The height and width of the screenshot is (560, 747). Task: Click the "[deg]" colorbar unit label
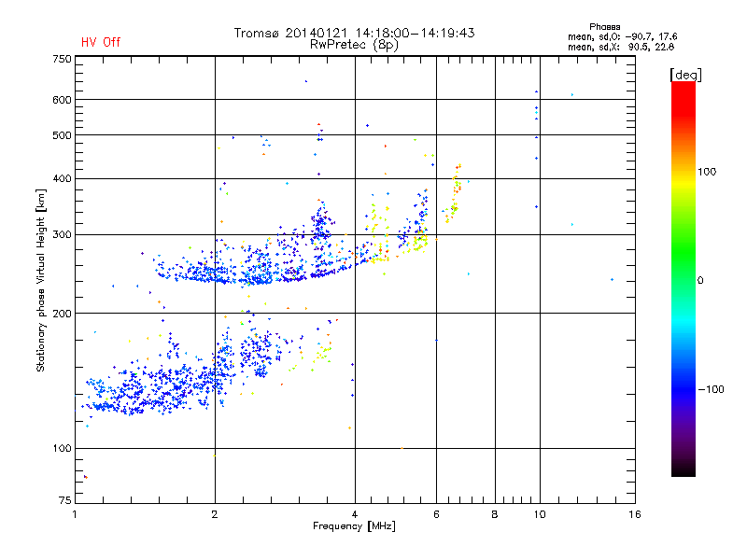(685, 76)
